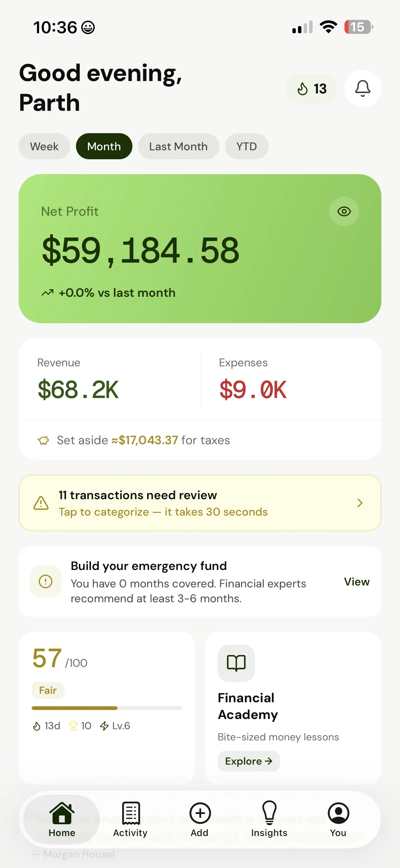Click View on emergency fund card
Viewport: 400px width, 868px height.
356,581
